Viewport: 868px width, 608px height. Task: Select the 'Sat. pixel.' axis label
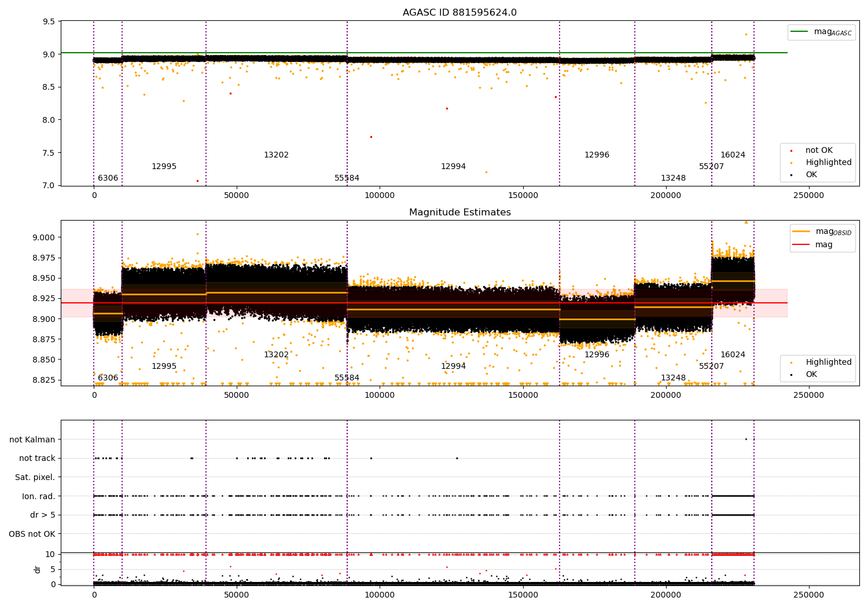tap(35, 478)
